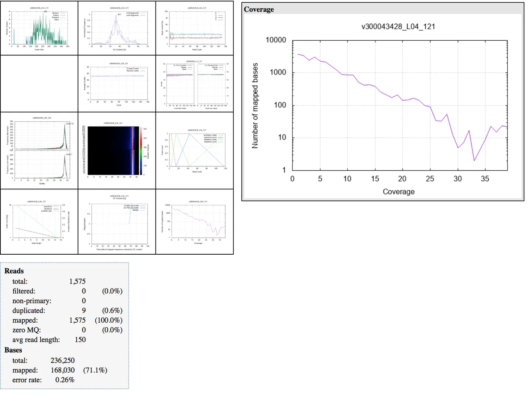
Task: Click the non-primary: label
Action: [32, 301]
